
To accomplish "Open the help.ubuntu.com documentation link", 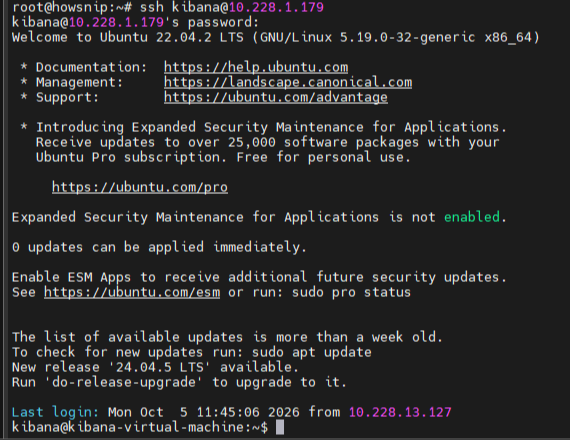I will tap(256, 67).
